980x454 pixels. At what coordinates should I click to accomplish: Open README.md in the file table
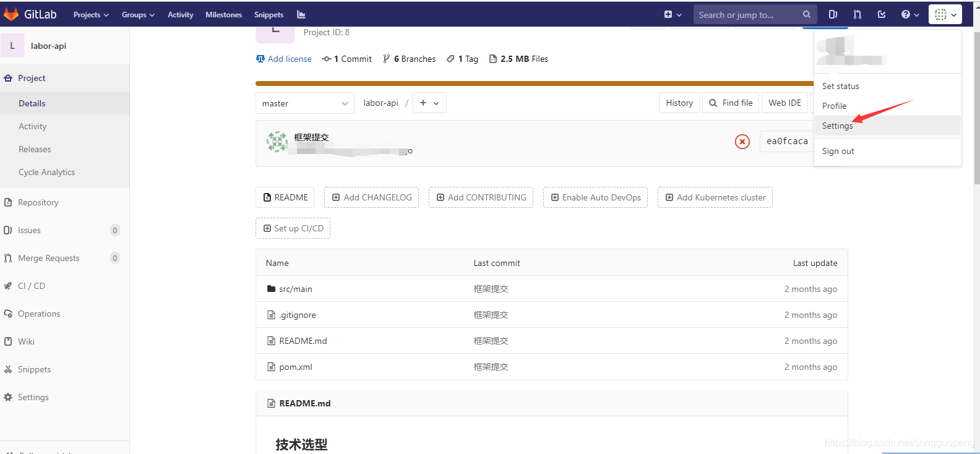pos(303,341)
